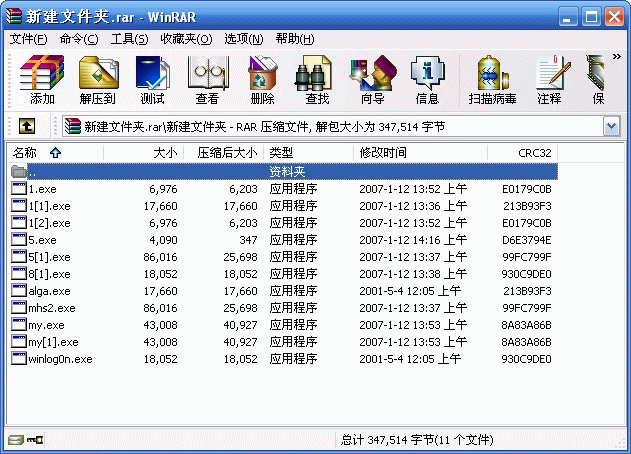Open the 选项(N) menu
This screenshot has height=454, width=631.
[243, 39]
